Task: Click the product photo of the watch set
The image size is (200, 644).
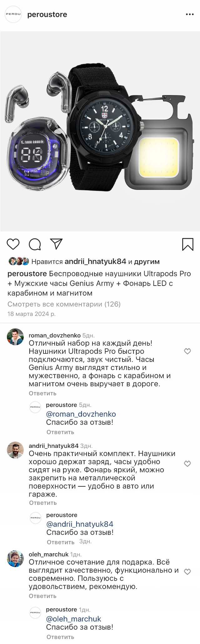Action: click(x=100, y=131)
